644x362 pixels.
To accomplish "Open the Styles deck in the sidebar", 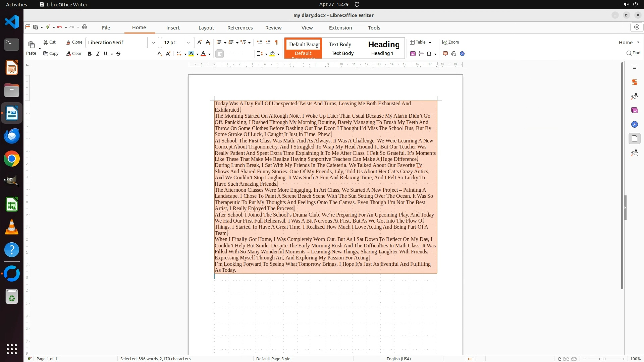I will click(634, 97).
